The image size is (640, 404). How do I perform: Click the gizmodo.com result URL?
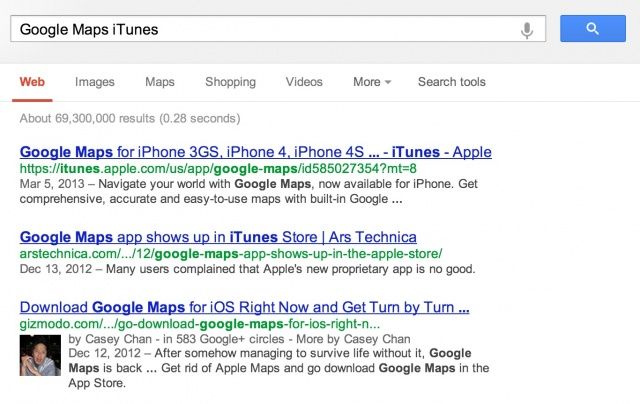pyautogui.click(x=200, y=324)
